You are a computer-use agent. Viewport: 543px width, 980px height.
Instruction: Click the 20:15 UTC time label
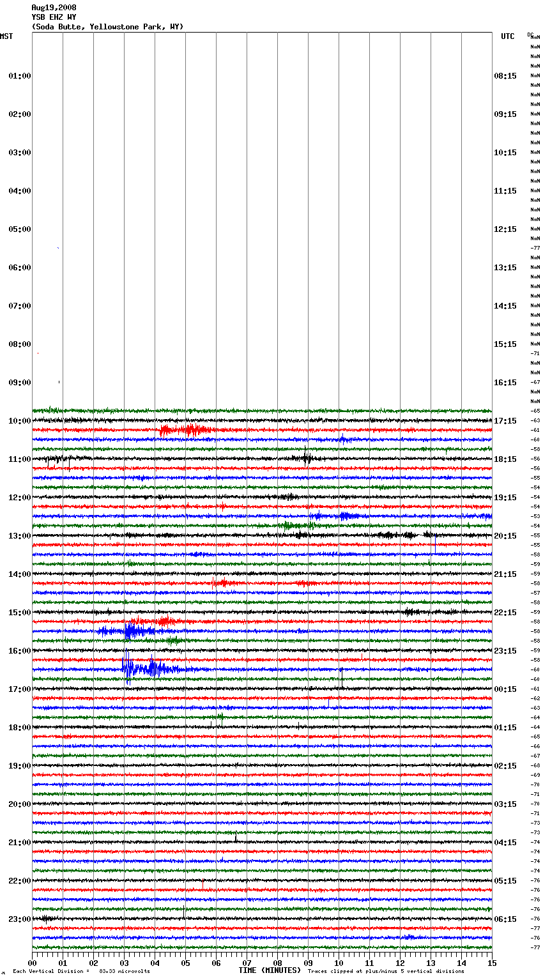coord(505,536)
